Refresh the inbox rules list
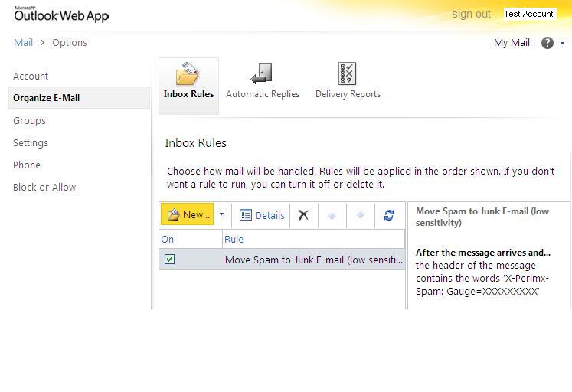This screenshot has width=572, height=392. 389,215
